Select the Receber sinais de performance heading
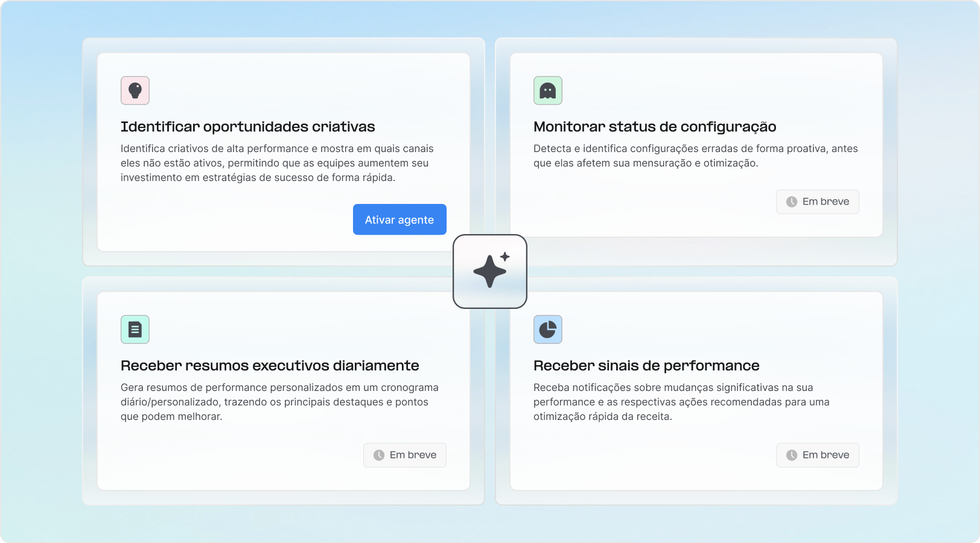Image resolution: width=980 pixels, height=543 pixels. coord(646,366)
